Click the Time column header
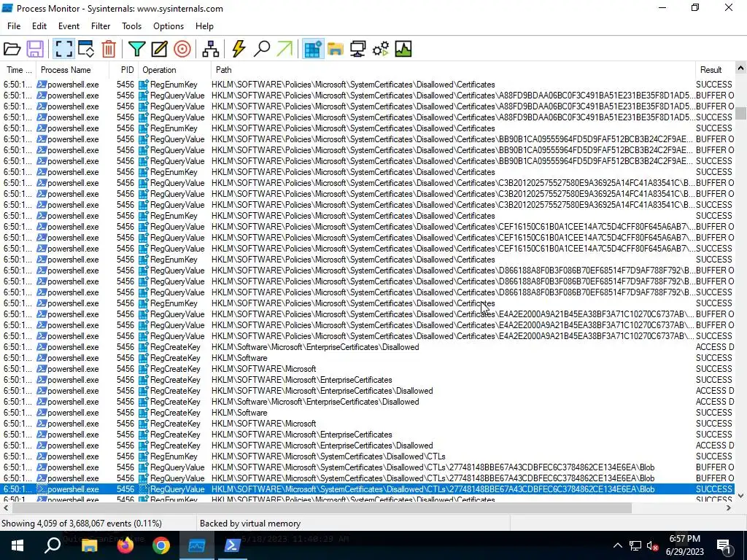 [x=18, y=70]
